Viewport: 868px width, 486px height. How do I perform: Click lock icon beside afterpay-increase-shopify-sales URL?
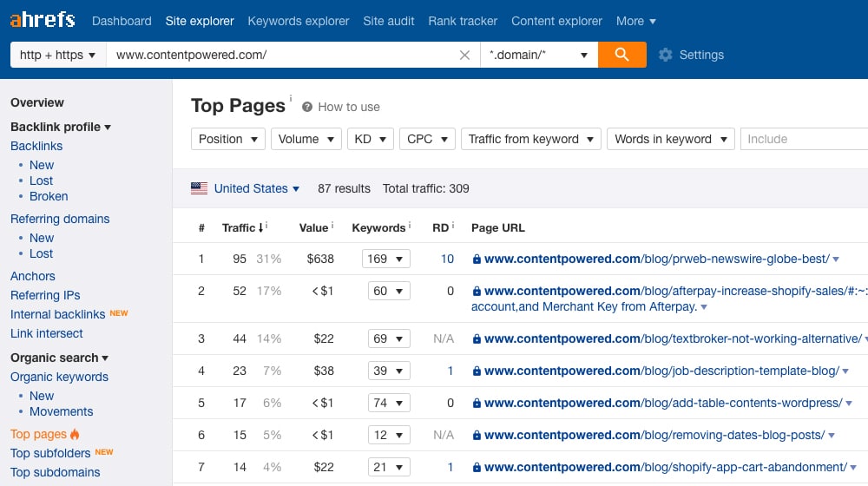pos(476,291)
